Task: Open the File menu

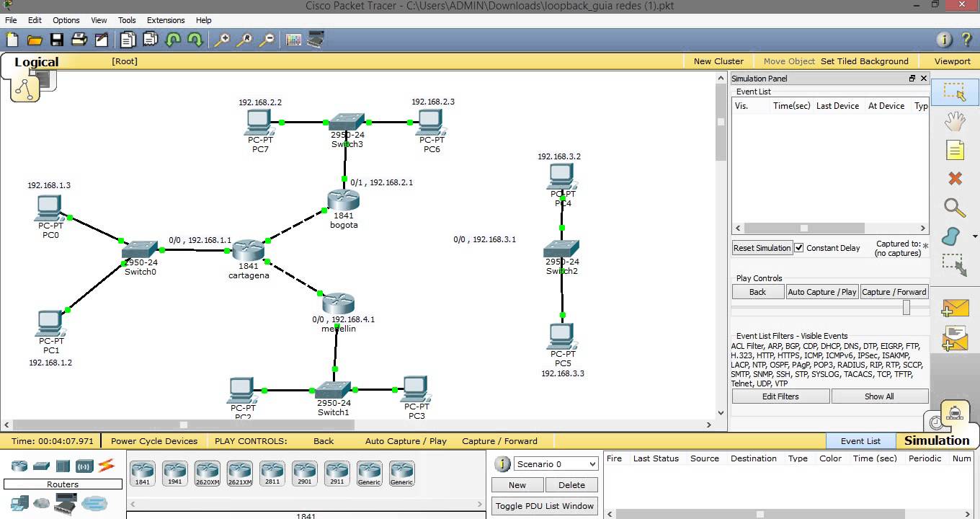Action: [x=11, y=20]
